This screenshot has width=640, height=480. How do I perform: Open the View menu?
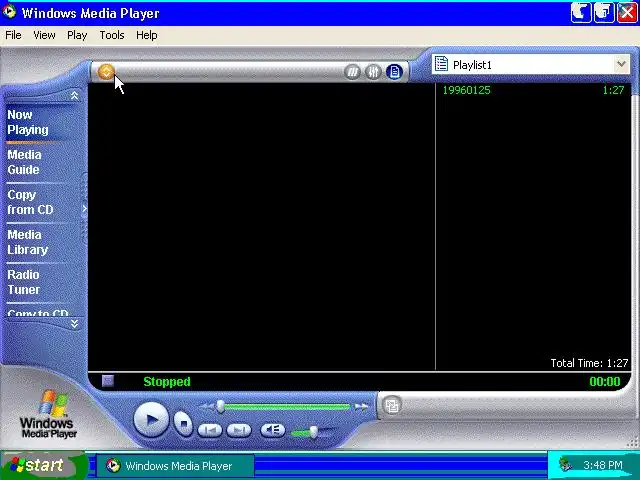[44, 35]
